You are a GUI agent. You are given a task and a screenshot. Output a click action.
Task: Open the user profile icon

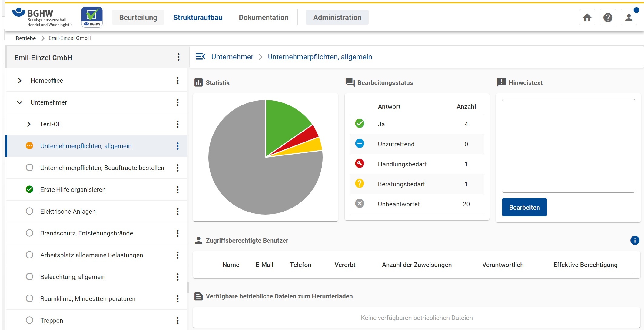[x=629, y=18]
